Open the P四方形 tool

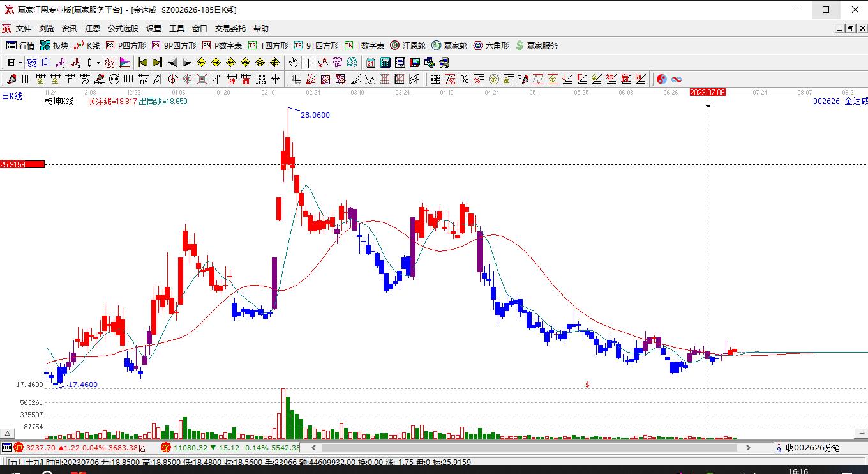coord(126,45)
